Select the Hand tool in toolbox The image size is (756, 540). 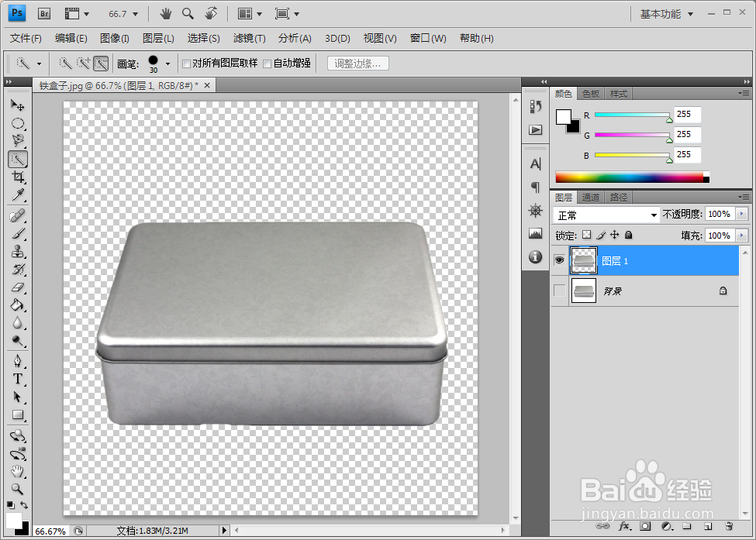(17, 472)
